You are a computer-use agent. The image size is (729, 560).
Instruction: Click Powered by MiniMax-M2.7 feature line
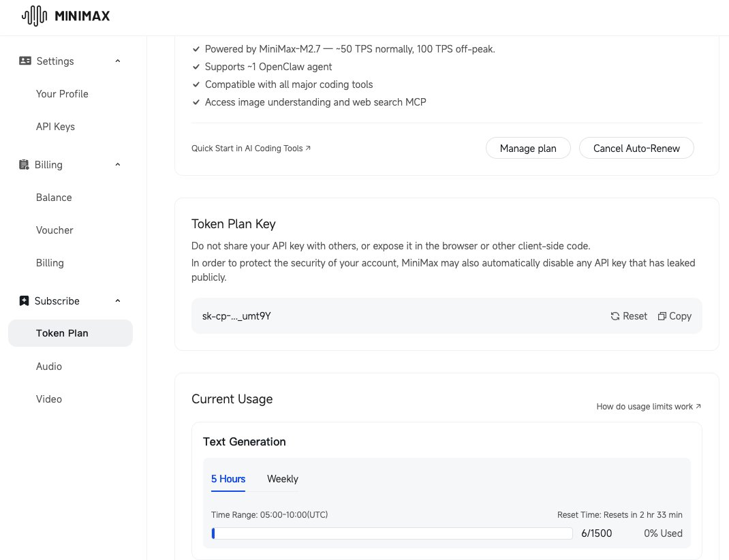(350, 49)
